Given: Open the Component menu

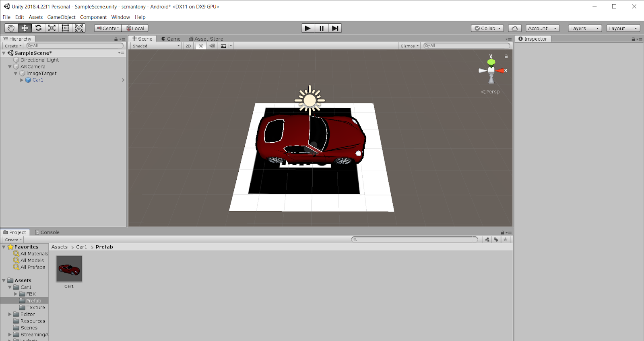Looking at the screenshot, I should point(93,17).
